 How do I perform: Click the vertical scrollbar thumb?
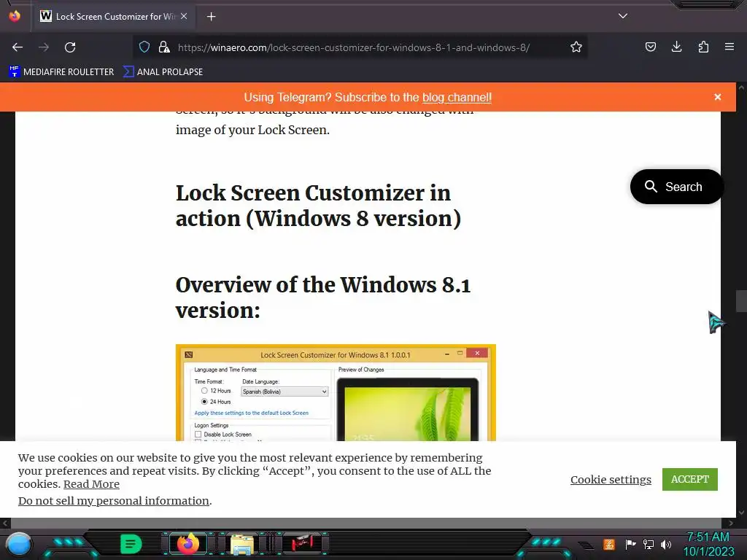(741, 301)
